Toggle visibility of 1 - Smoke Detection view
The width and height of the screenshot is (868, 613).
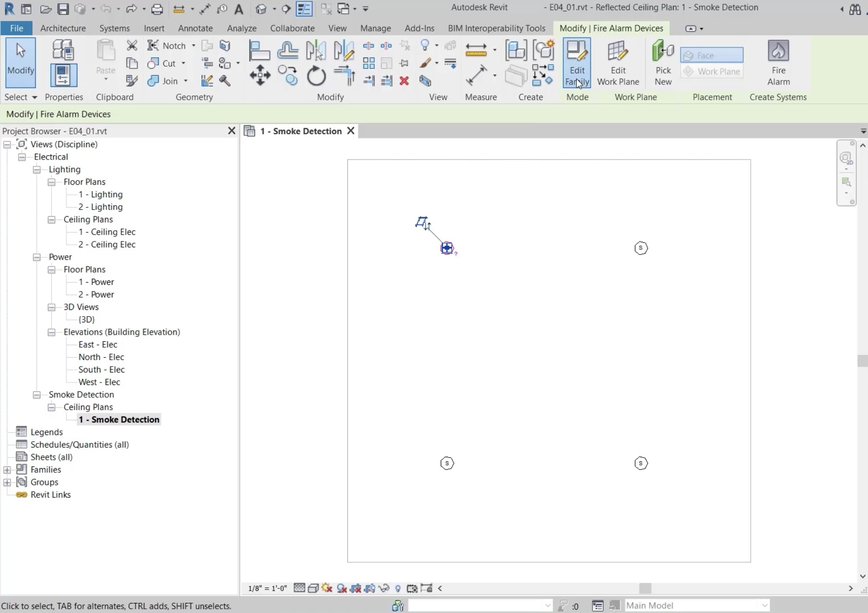tap(350, 131)
